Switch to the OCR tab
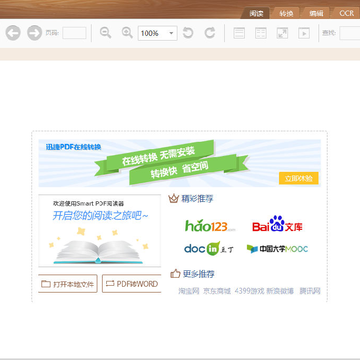Screen dimensions: 360x360 click(346, 13)
